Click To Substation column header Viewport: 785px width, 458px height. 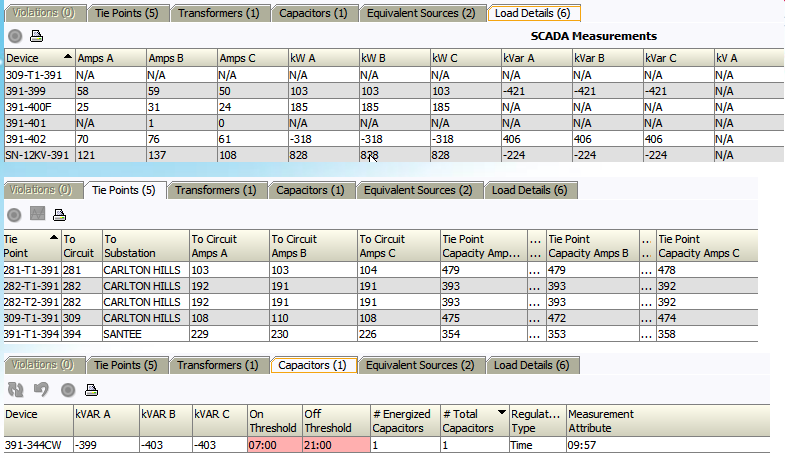coord(146,246)
